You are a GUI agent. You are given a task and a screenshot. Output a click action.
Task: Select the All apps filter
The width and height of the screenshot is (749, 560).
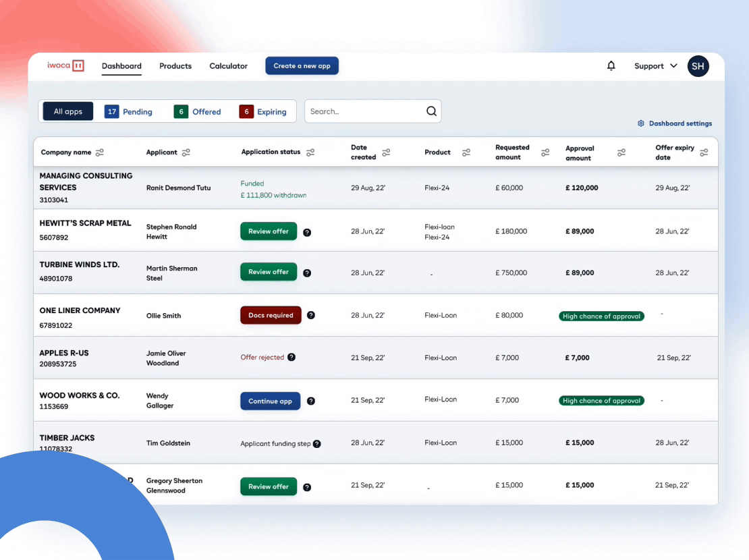(x=67, y=111)
